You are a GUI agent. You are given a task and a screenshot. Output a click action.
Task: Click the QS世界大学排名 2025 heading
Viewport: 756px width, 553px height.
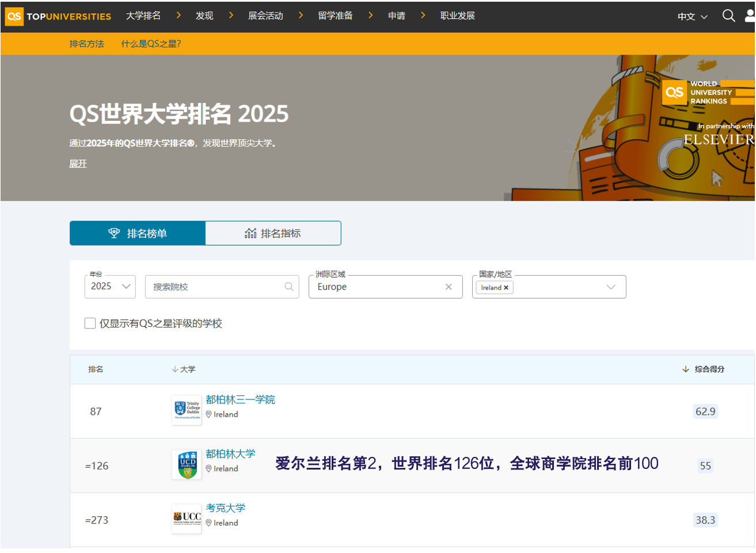(179, 114)
